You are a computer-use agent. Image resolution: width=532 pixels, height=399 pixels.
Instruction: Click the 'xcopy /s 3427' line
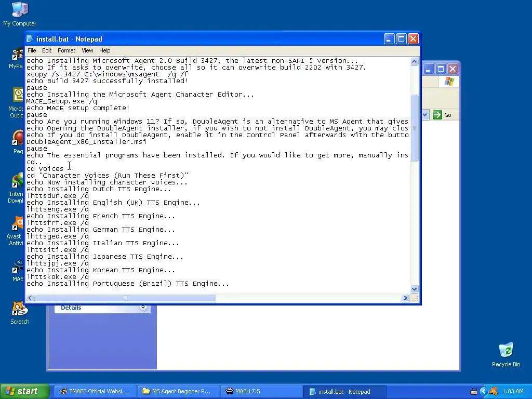coord(107,74)
